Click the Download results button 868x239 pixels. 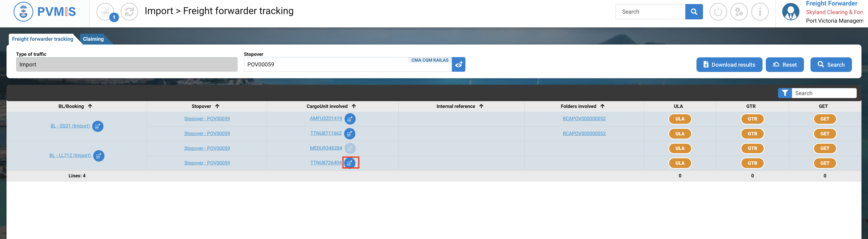click(x=729, y=65)
